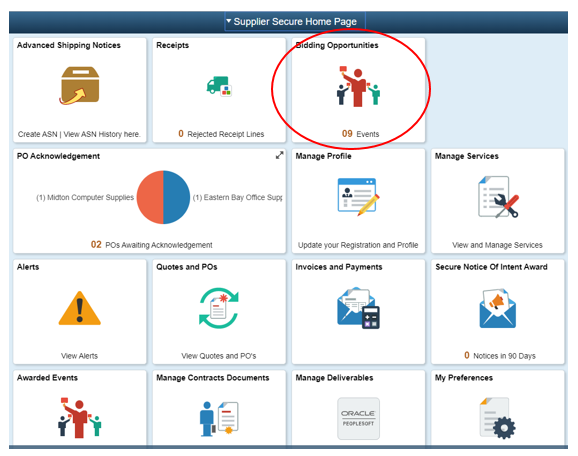Viewport: 578px width, 456px height.
Task: Open Secure Notice Of Intent Award envelope icon
Action: click(x=498, y=308)
